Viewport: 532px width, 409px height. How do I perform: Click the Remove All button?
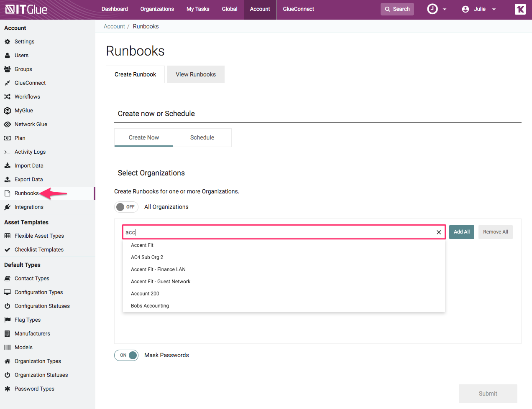(x=496, y=232)
